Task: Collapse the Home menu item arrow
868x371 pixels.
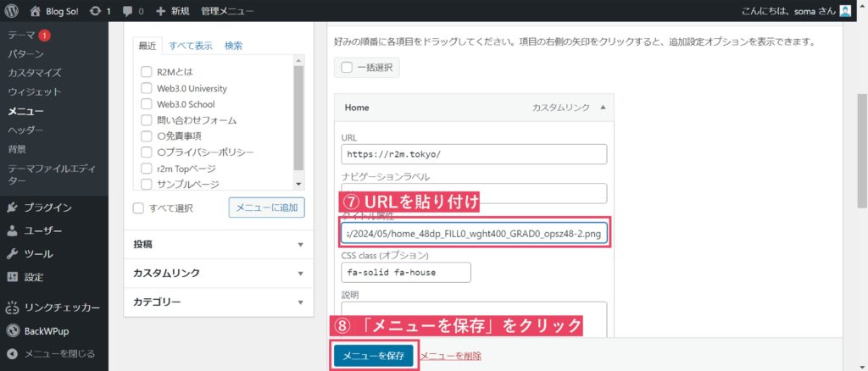Action: pos(603,108)
